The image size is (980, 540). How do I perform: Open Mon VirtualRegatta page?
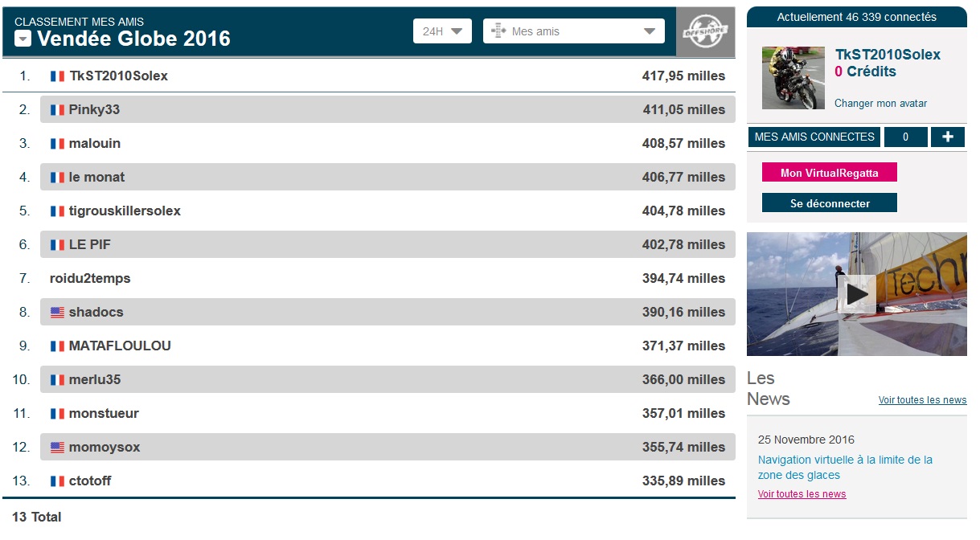pos(829,173)
